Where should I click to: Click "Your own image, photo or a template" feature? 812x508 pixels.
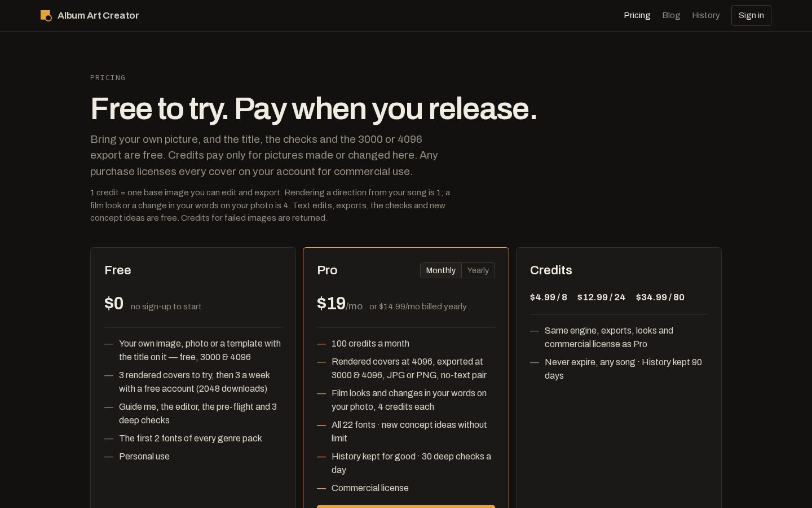pos(200,351)
